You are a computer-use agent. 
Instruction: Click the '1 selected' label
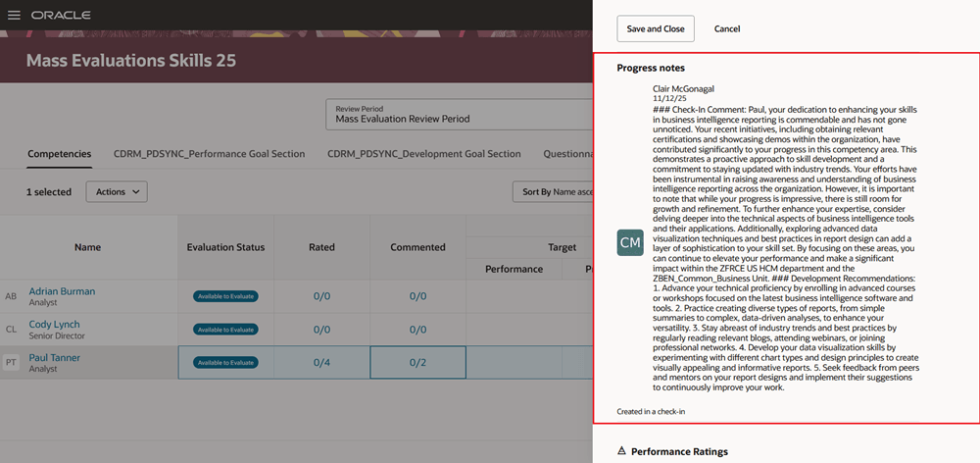tap(49, 192)
